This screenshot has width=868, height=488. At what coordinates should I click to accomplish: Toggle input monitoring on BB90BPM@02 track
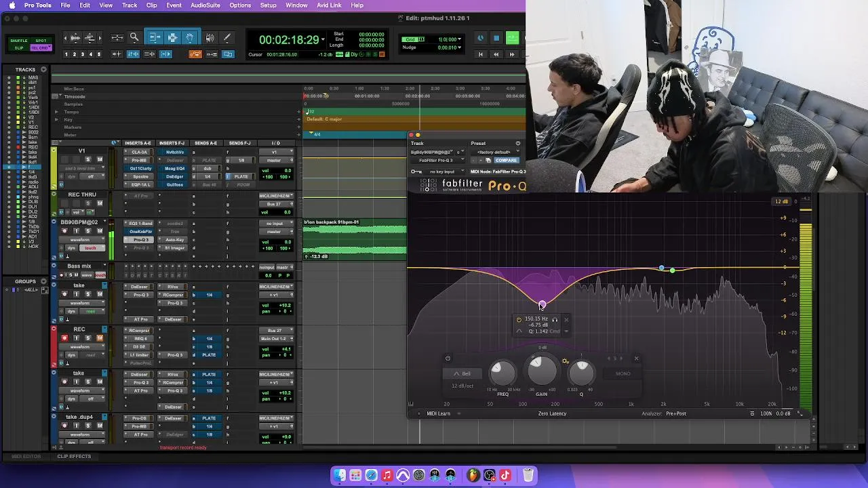pyautogui.click(x=76, y=231)
